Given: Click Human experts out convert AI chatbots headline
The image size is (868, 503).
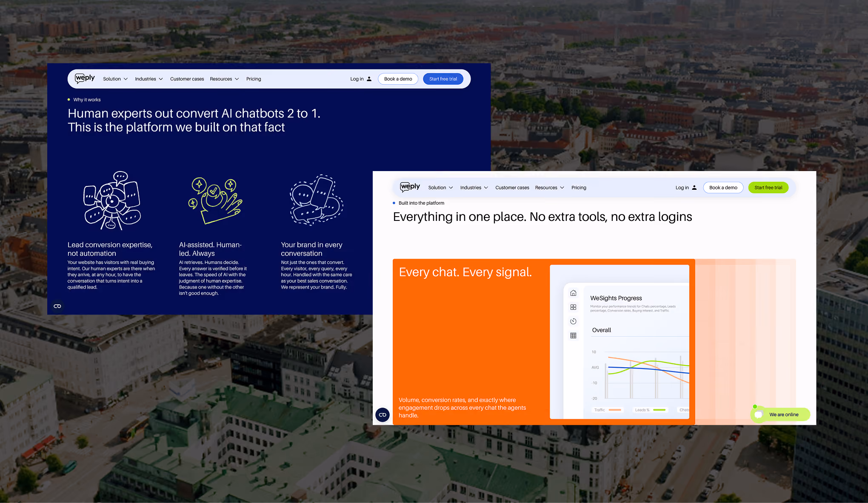Looking at the screenshot, I should 194,120.
